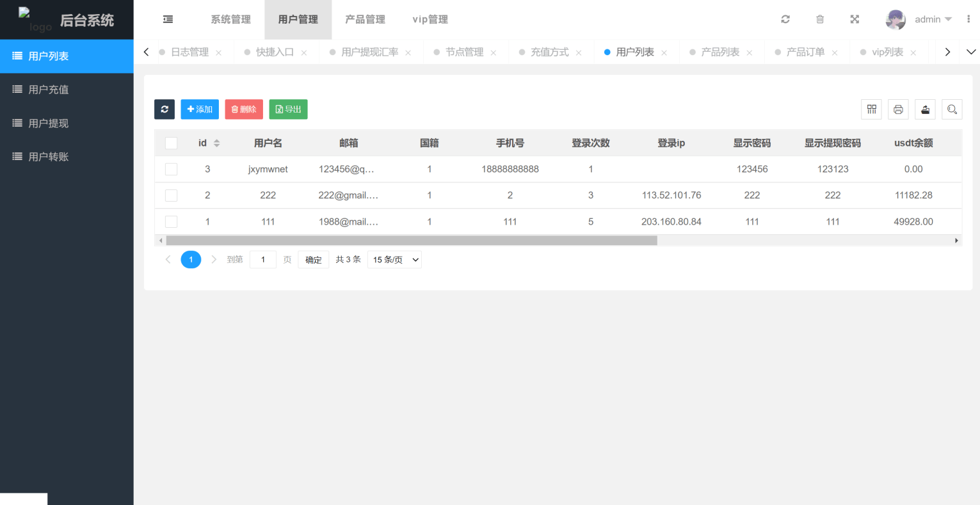
Task: Close the 产品订单 tab
Action: coord(835,52)
